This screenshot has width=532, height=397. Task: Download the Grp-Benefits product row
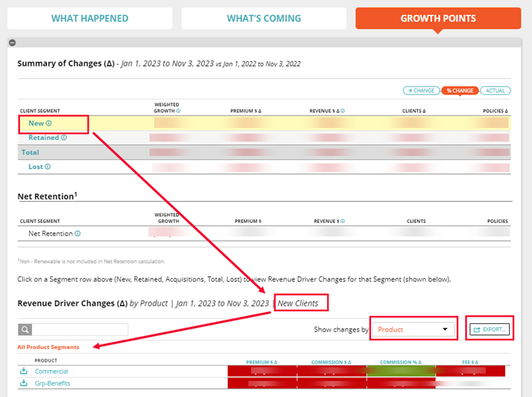[23, 384]
